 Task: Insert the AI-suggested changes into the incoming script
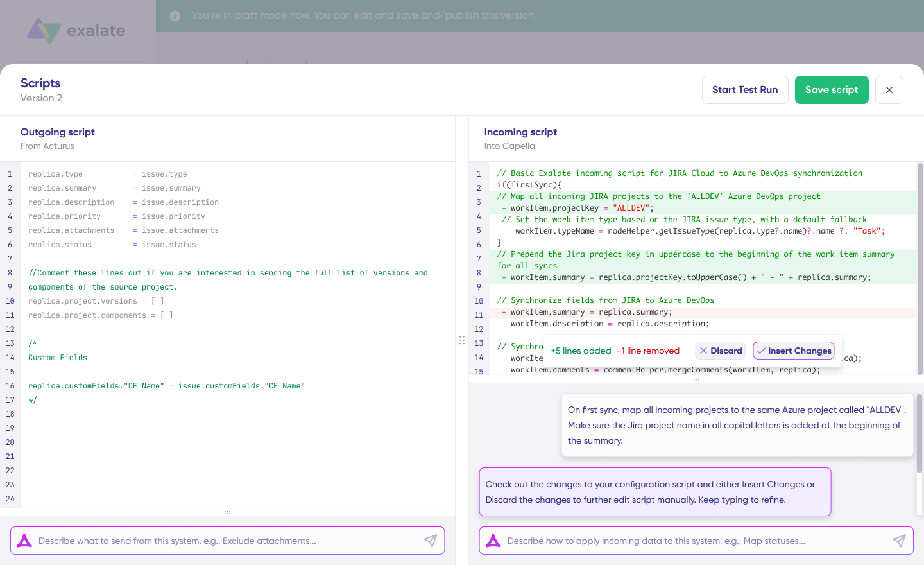point(794,351)
